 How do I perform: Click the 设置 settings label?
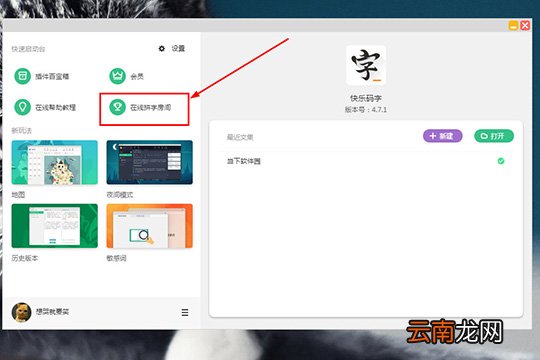[178, 49]
